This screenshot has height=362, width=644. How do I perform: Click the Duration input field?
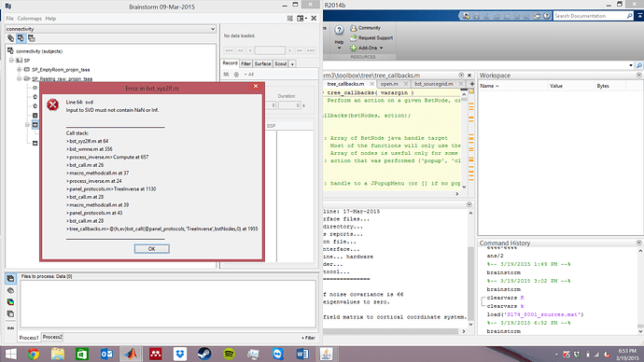tap(289, 105)
